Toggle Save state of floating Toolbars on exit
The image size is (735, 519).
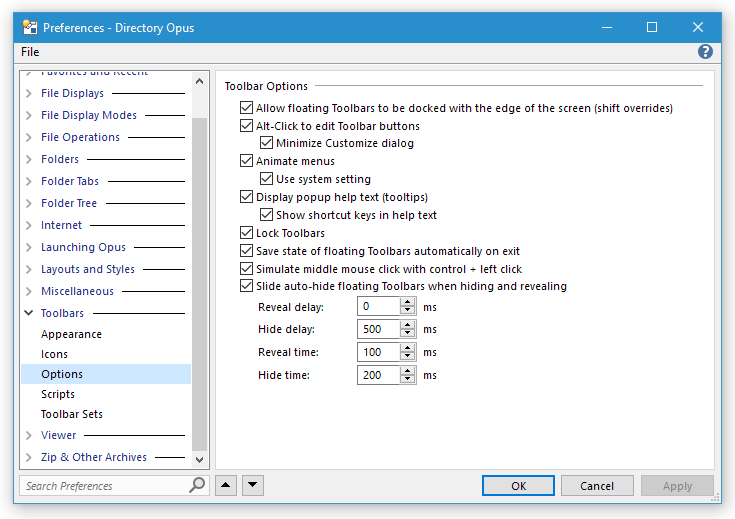(x=246, y=251)
